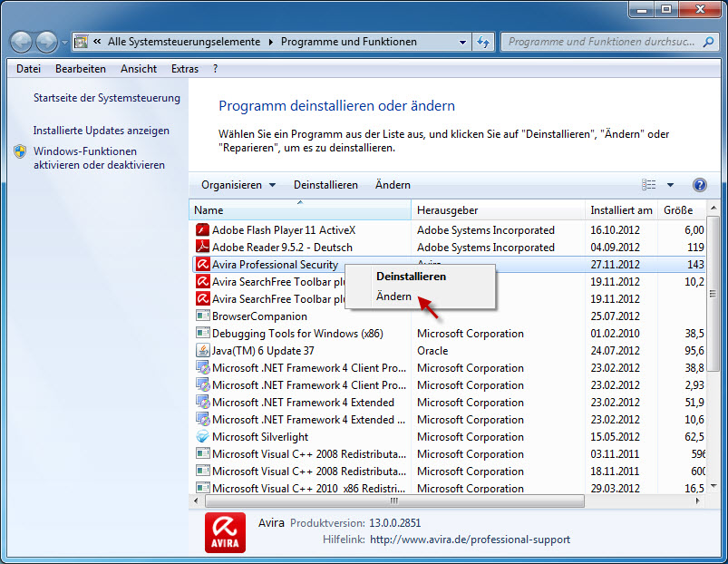This screenshot has width=728, height=564.
Task: Expand the breadcrumb overflow chevron
Action: [x=97, y=42]
